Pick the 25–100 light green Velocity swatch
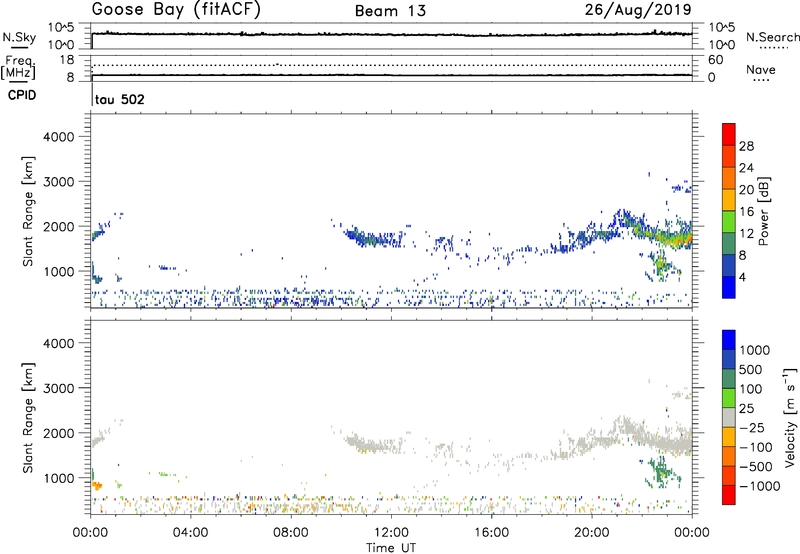This screenshot has height=554, width=800. point(729,398)
